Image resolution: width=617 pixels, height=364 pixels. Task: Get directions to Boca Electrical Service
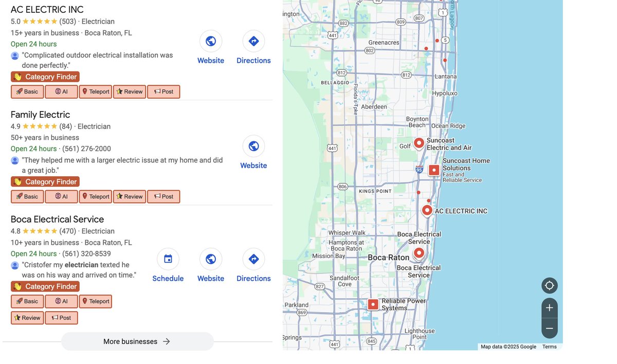(x=253, y=259)
